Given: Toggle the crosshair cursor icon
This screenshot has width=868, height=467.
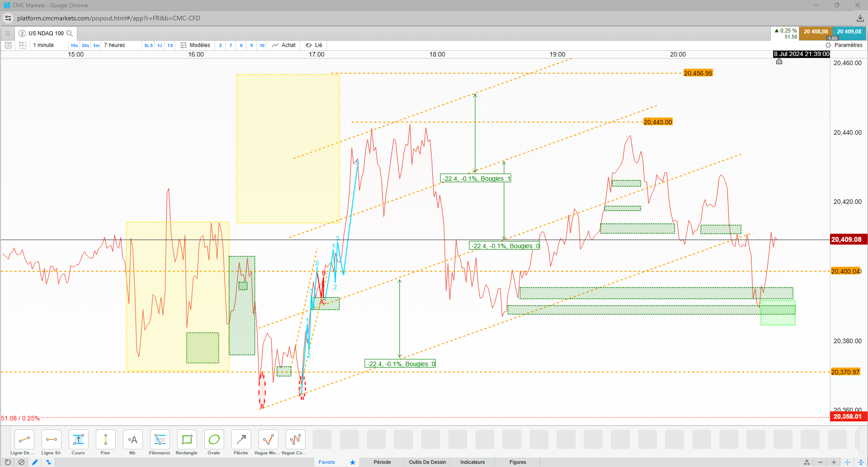Looking at the screenshot, I should coord(847,462).
